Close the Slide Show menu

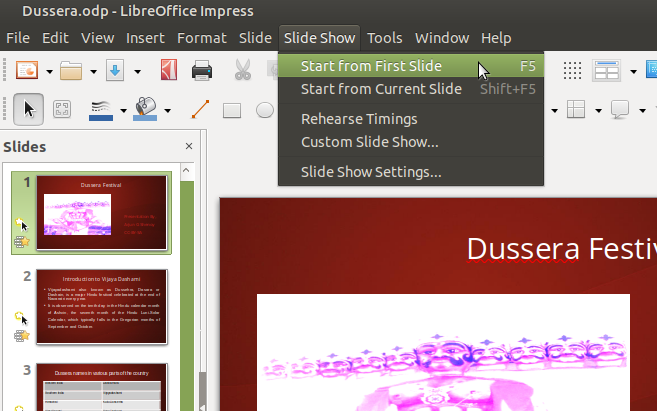click(x=320, y=38)
